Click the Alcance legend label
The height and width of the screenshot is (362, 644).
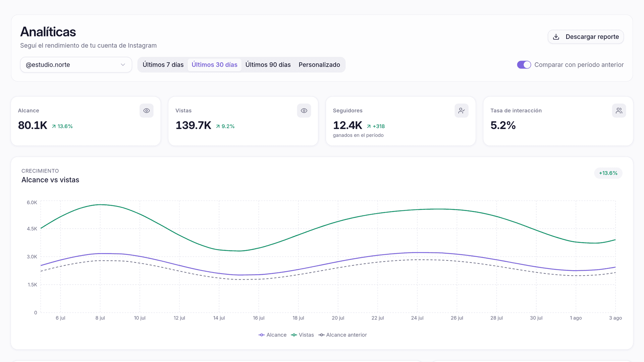pyautogui.click(x=276, y=335)
